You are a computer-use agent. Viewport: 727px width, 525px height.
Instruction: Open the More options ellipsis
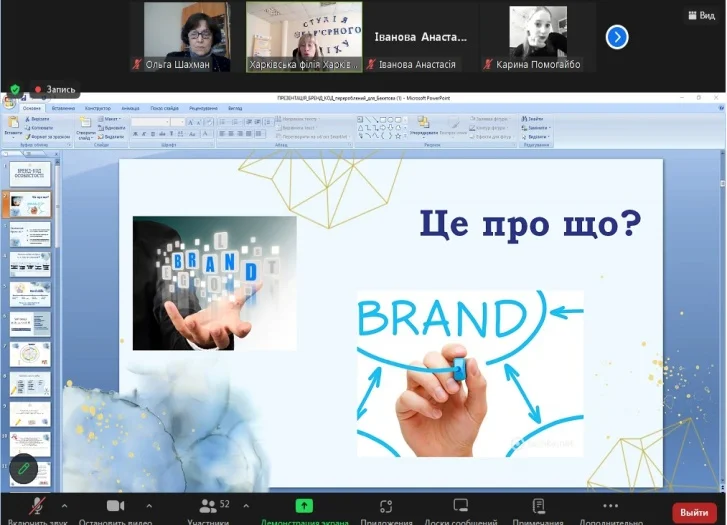pos(610,506)
